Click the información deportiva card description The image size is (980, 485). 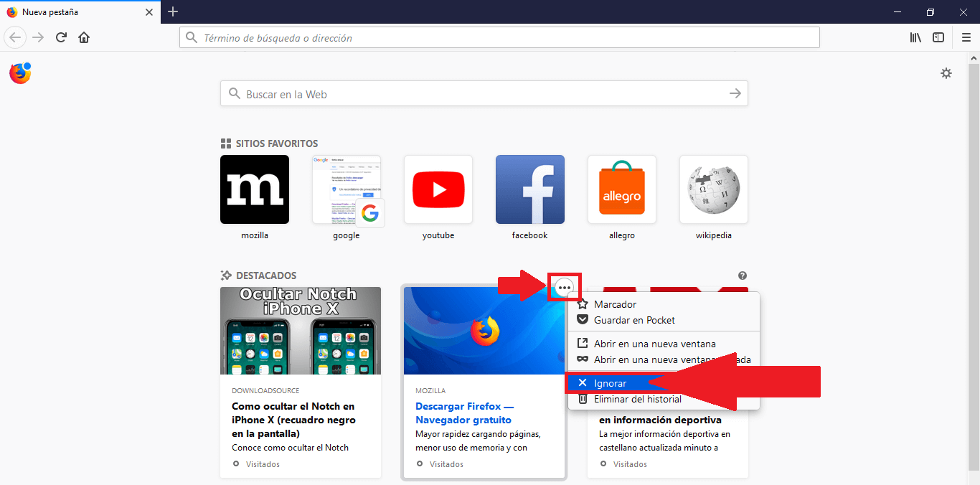coord(664,441)
